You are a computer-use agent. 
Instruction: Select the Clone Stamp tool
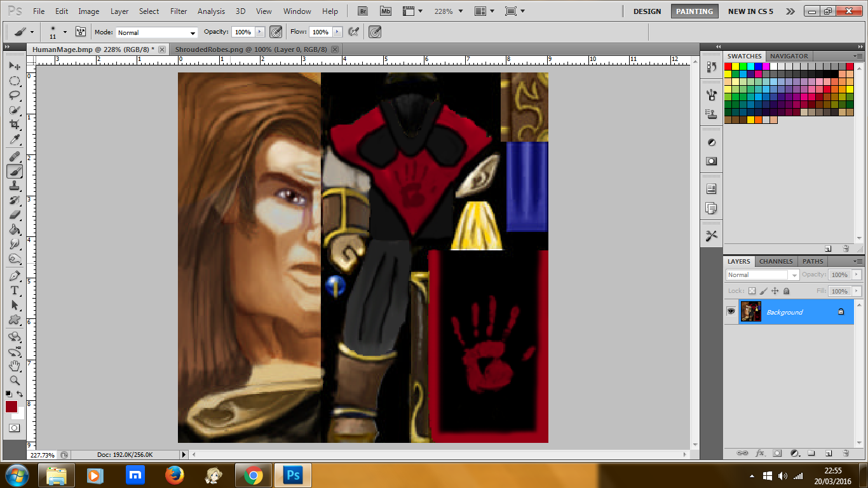click(15, 186)
